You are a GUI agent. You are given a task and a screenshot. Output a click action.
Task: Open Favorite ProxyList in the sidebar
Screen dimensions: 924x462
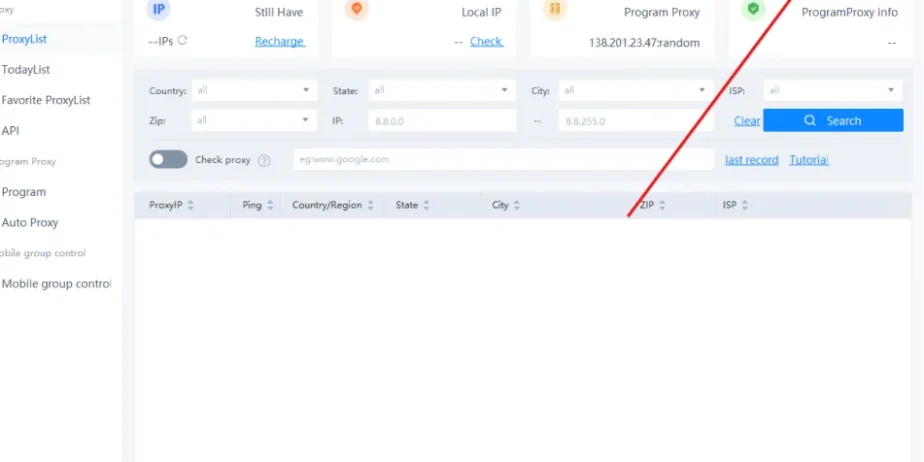(46, 100)
